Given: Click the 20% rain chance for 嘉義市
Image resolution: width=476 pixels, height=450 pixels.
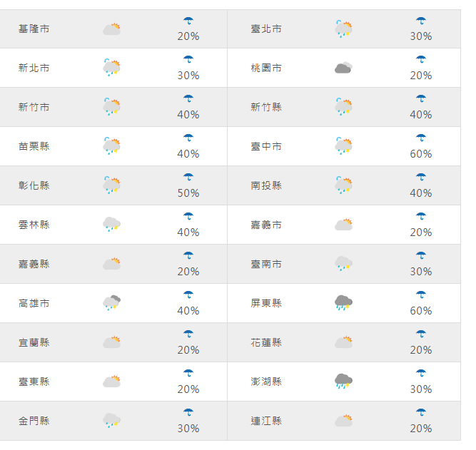Looking at the screenshot, I should (x=421, y=232).
